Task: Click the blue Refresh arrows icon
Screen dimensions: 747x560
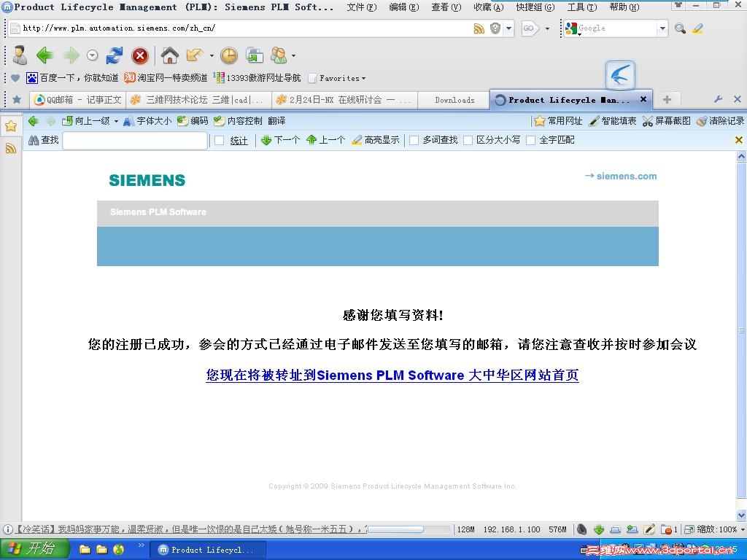Action: coord(115,55)
